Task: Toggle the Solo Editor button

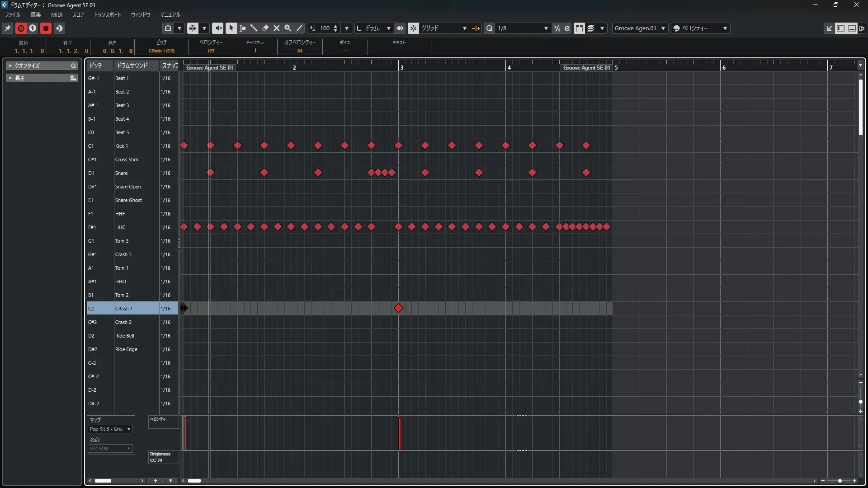Action: (21, 28)
